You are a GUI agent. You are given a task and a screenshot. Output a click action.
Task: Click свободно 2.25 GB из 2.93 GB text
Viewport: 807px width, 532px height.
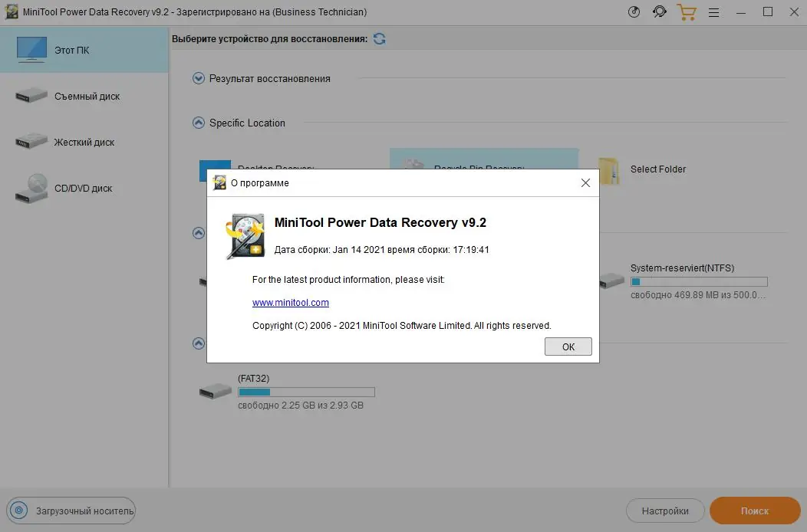(x=301, y=406)
